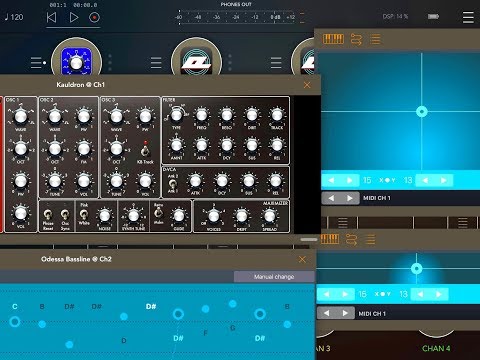Click the OSC 2 FM knob

point(84,149)
